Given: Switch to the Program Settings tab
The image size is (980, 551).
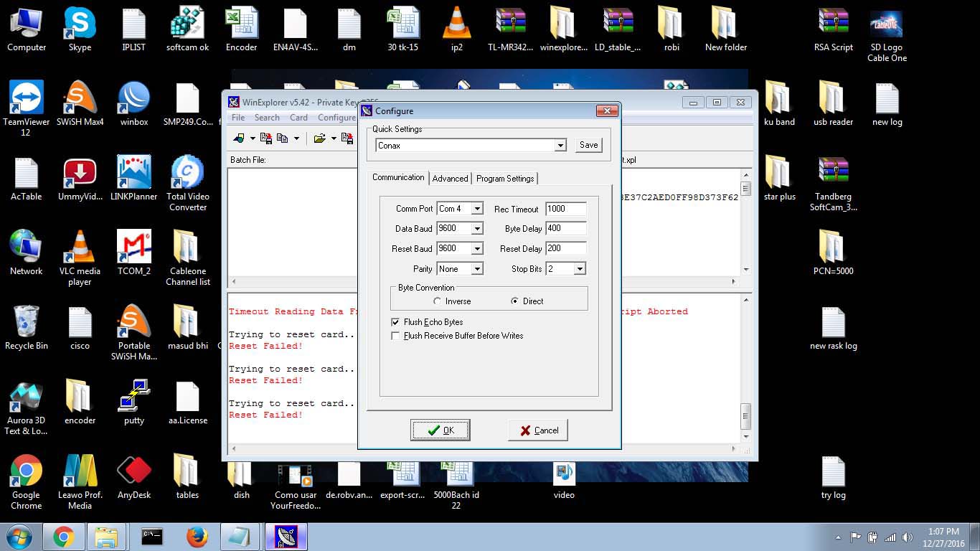Looking at the screenshot, I should click(x=505, y=179).
